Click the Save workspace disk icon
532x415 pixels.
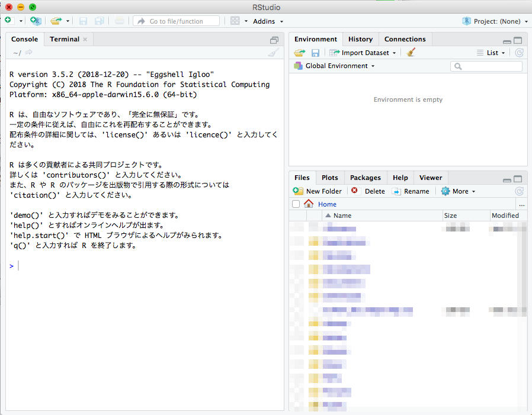(x=315, y=53)
